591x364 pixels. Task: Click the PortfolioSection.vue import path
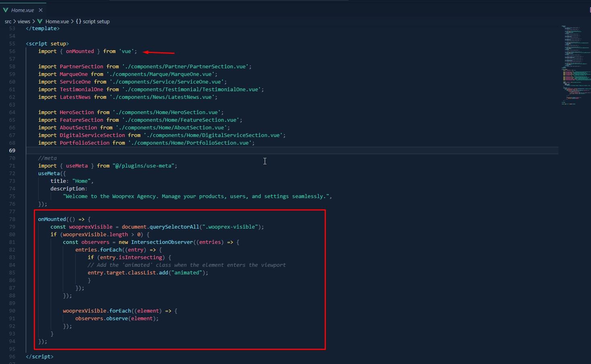191,143
